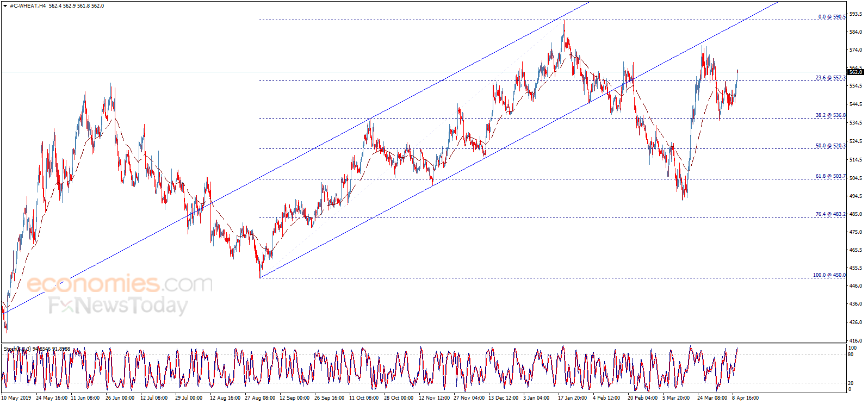The height and width of the screenshot is (404, 868).
Task: Click time axis label 13 Dec 12:00
Action: [504, 398]
